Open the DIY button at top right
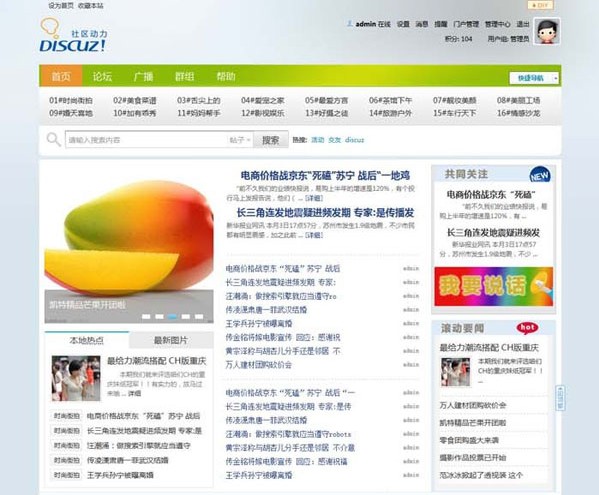This screenshot has height=495, width=599. click(x=540, y=5)
